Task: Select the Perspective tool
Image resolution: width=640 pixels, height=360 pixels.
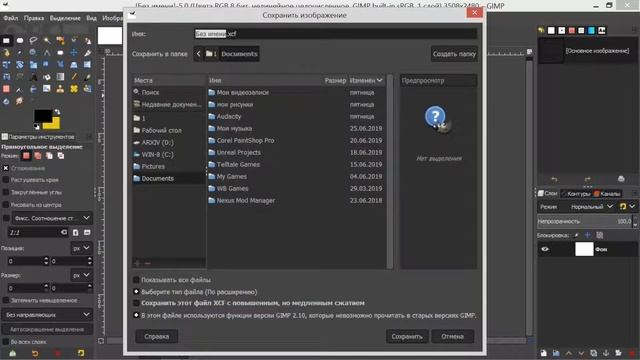Action: tap(74, 64)
